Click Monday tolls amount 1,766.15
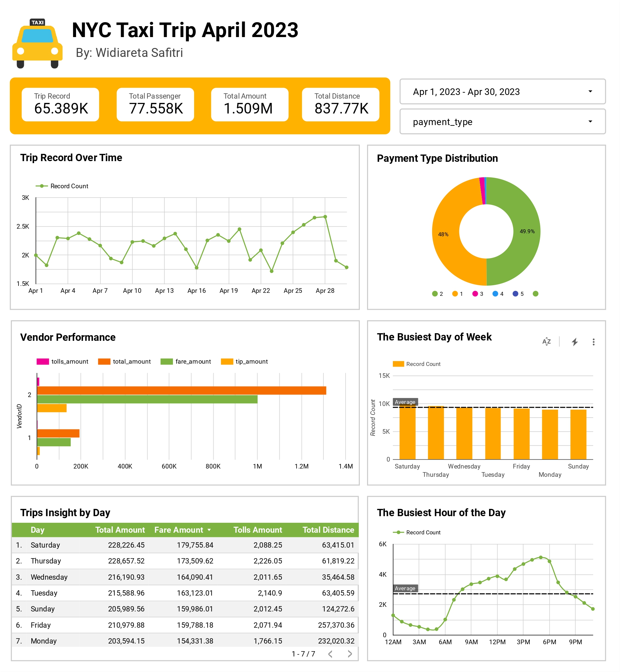 (268, 641)
